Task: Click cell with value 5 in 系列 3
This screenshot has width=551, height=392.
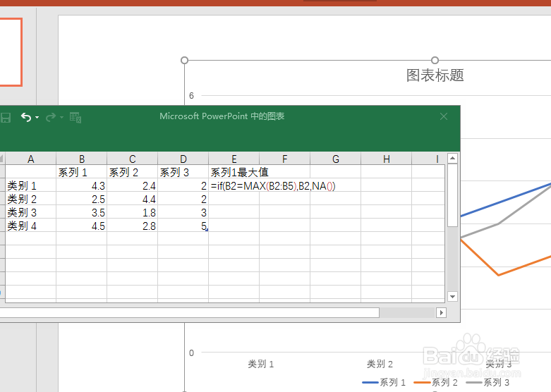Action: (183, 226)
